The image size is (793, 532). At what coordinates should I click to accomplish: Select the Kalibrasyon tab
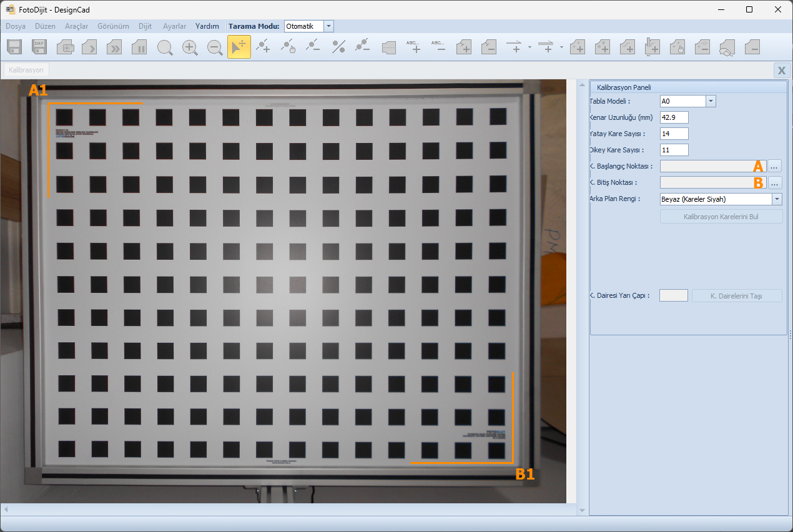click(x=26, y=70)
